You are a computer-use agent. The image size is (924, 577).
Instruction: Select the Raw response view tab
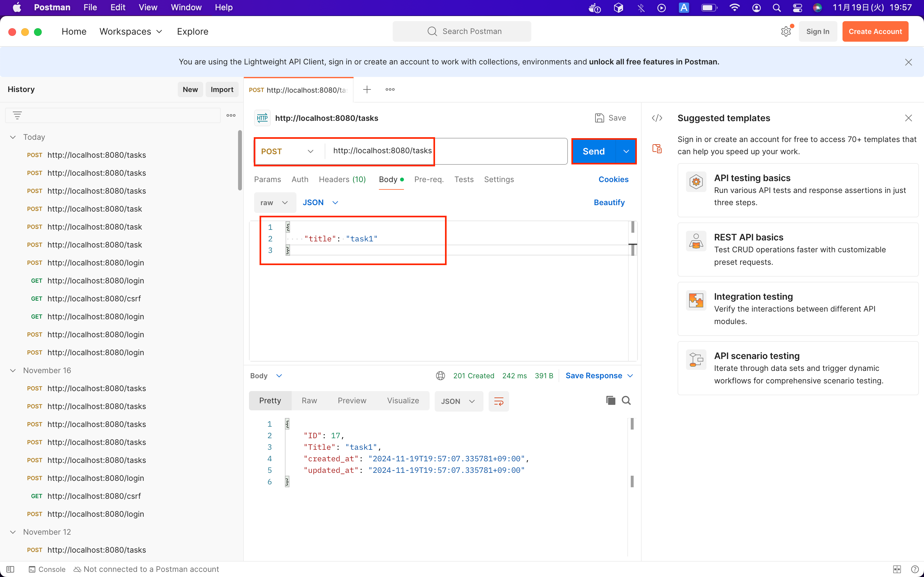309,401
